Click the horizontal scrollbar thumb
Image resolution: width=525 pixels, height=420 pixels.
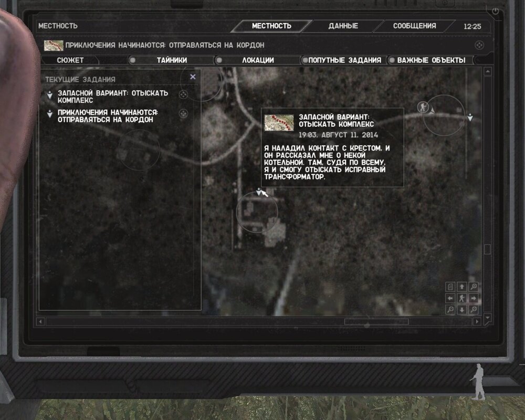tap(376, 321)
